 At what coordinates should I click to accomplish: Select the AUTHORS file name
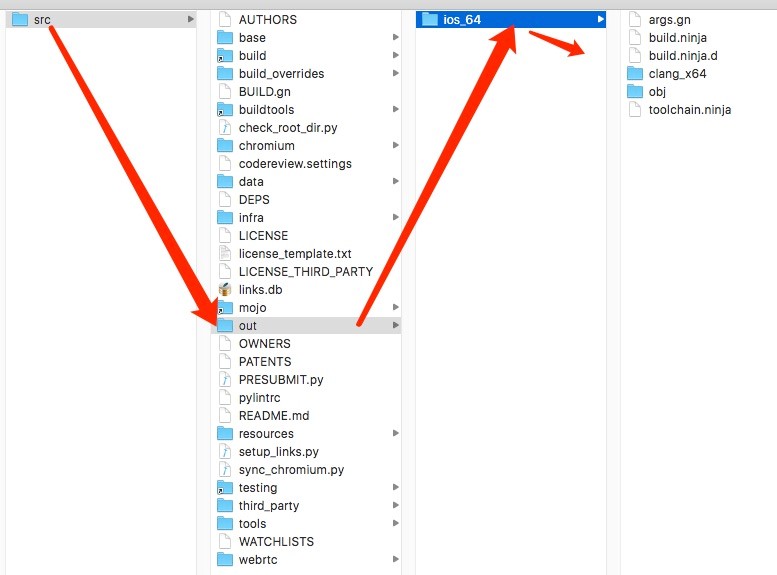pos(268,20)
